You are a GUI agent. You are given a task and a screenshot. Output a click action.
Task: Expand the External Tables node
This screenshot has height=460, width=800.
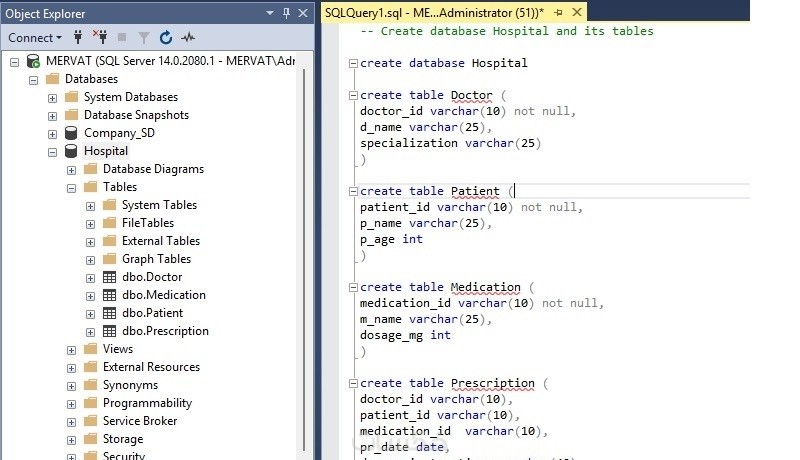(90, 242)
